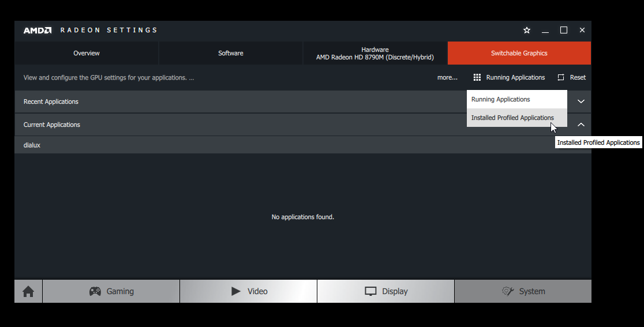Open the Display section

tap(385, 291)
